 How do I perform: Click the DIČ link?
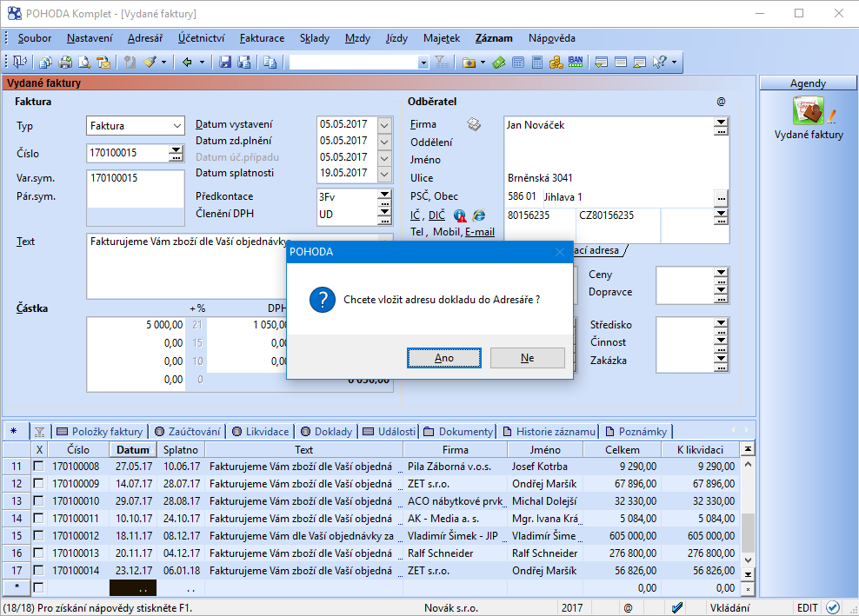pyautogui.click(x=436, y=215)
